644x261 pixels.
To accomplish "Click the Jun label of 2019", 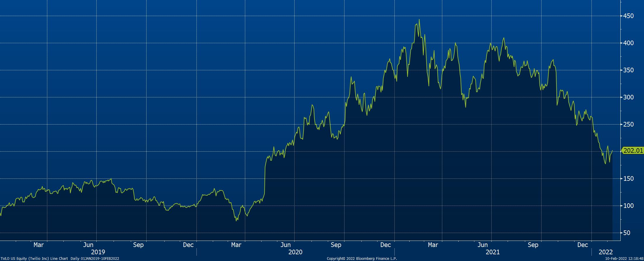I will click(x=88, y=245).
